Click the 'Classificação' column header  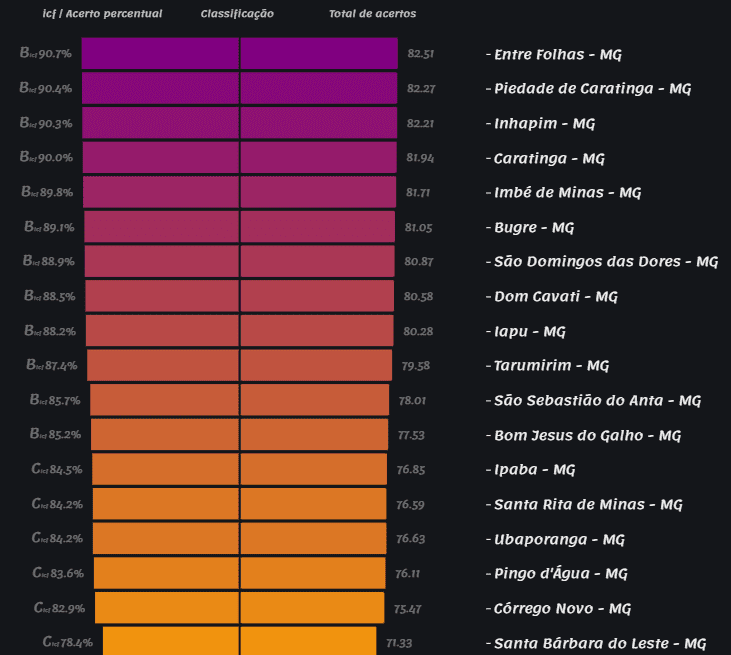coord(237,14)
